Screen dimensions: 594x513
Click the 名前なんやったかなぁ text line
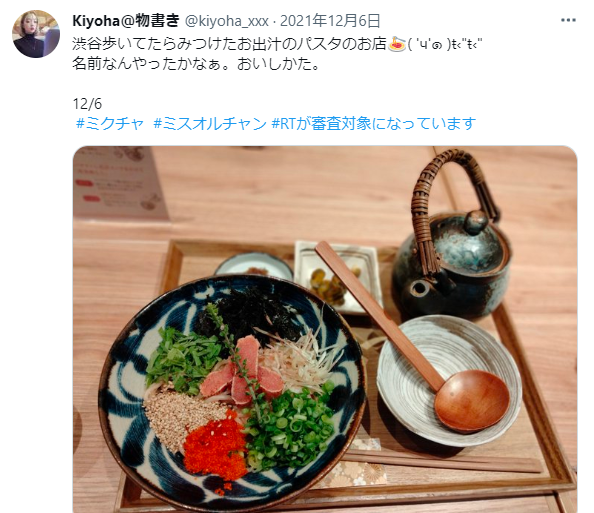[x=196, y=64]
